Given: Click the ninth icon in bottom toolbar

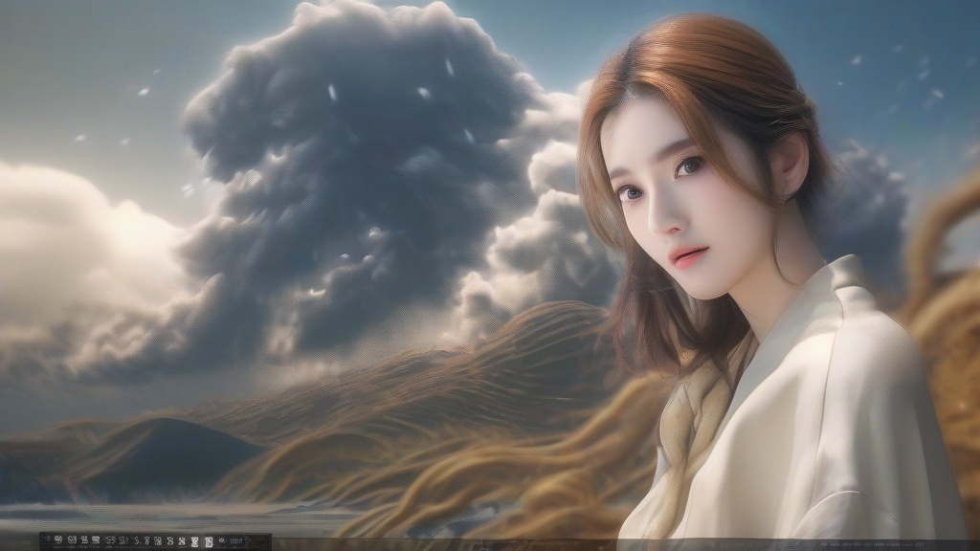Looking at the screenshot, I should pos(146,540).
